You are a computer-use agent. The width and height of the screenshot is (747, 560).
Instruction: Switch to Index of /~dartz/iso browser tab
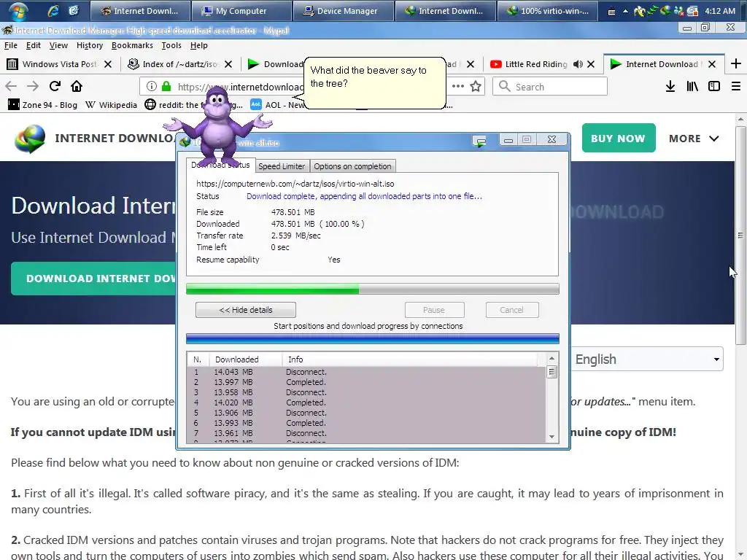(179, 64)
